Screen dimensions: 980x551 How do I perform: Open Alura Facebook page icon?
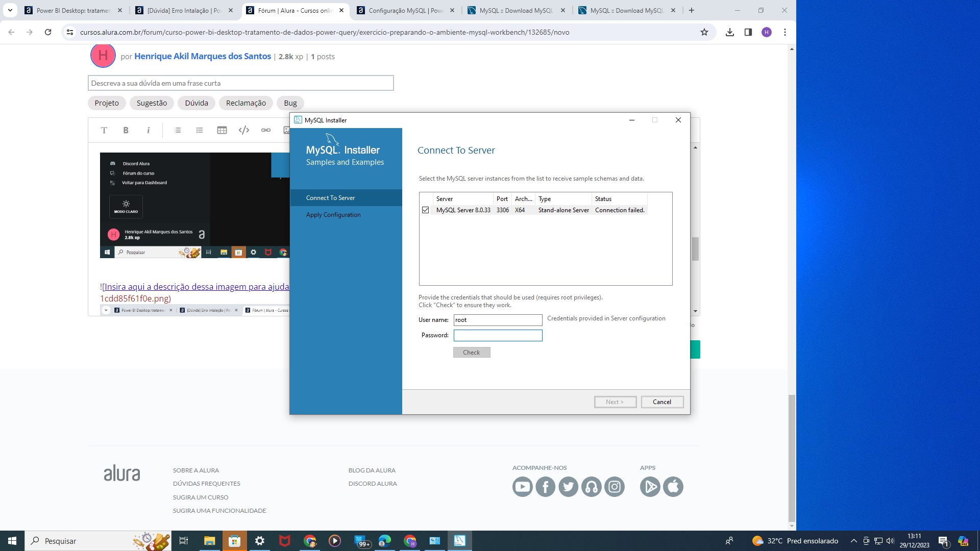[x=546, y=487]
